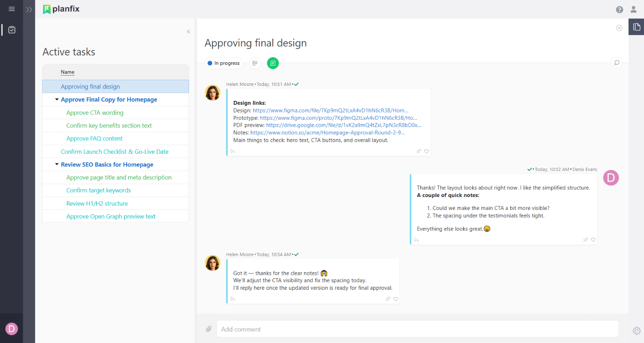644x343 pixels.
Task: Open Confirm target keywords task
Action: (x=98, y=190)
